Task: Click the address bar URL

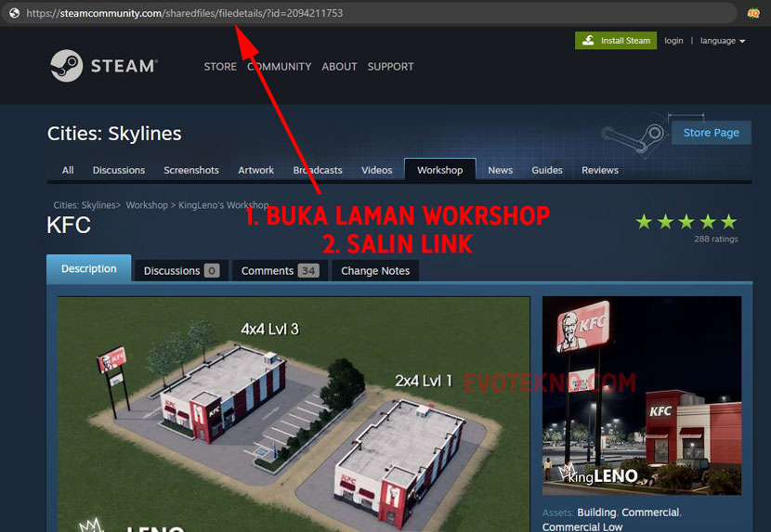Action: pyautogui.click(x=185, y=13)
